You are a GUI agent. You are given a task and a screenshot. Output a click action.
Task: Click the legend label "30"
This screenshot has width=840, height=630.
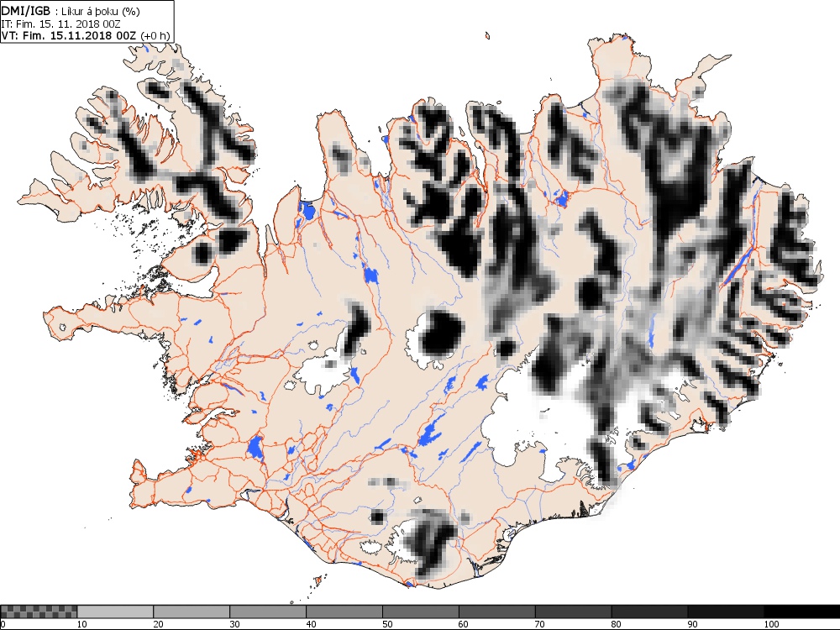[234, 624]
